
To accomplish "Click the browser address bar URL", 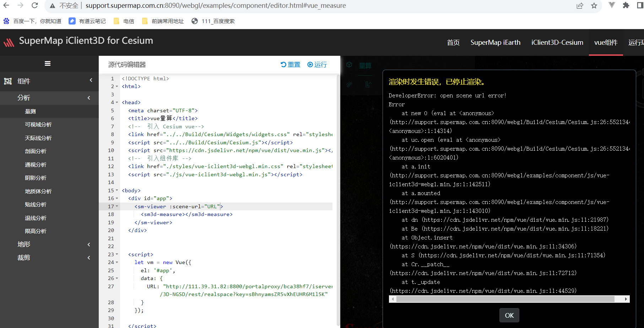I will (216, 6).
